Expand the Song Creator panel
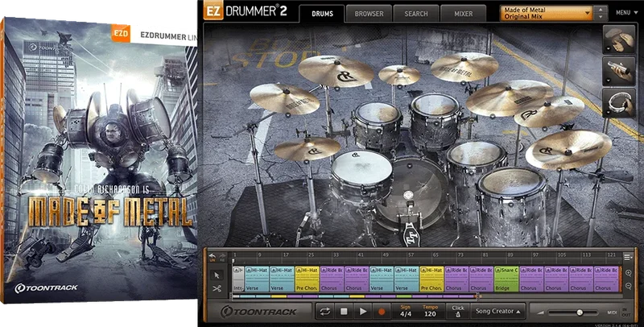The width and height of the screenshot is (644, 327). 497,312
